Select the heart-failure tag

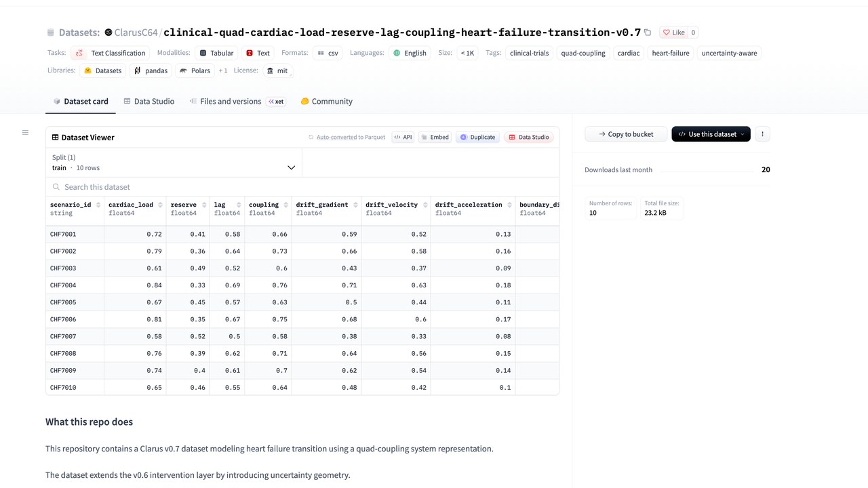pos(670,53)
